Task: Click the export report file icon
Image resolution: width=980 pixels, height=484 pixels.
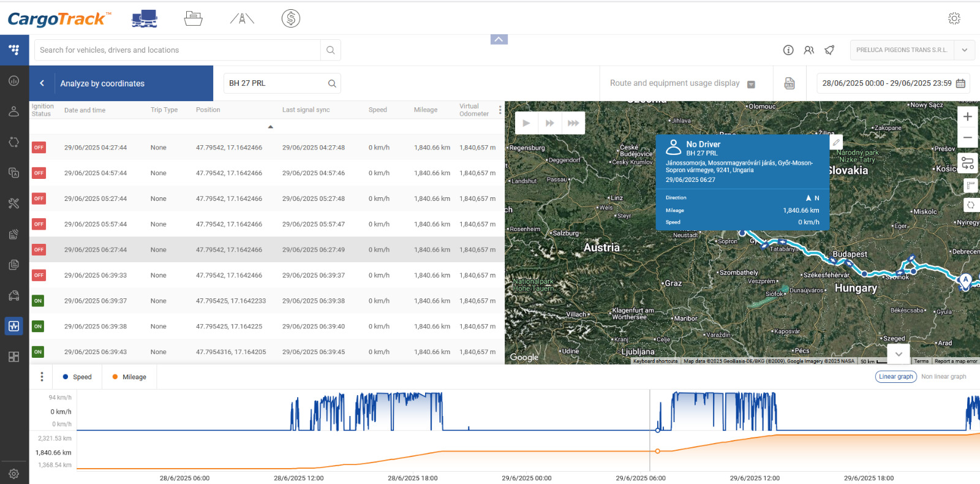Action: tap(790, 83)
